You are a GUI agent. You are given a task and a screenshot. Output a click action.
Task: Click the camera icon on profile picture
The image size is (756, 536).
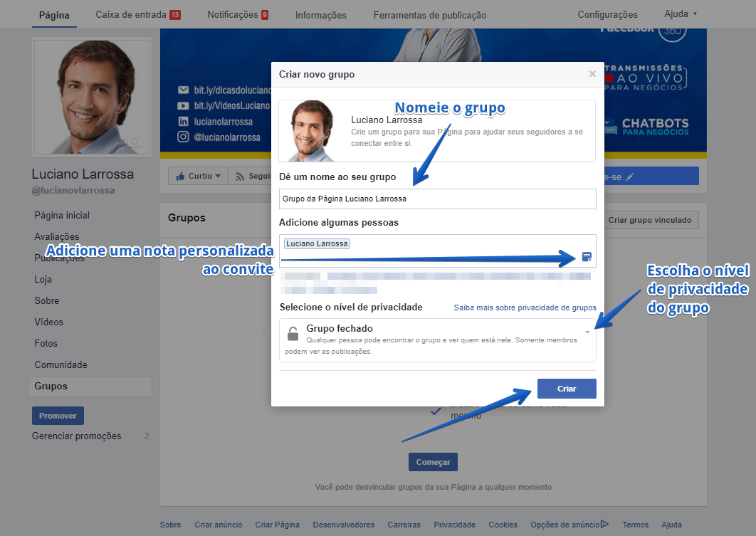136,141
